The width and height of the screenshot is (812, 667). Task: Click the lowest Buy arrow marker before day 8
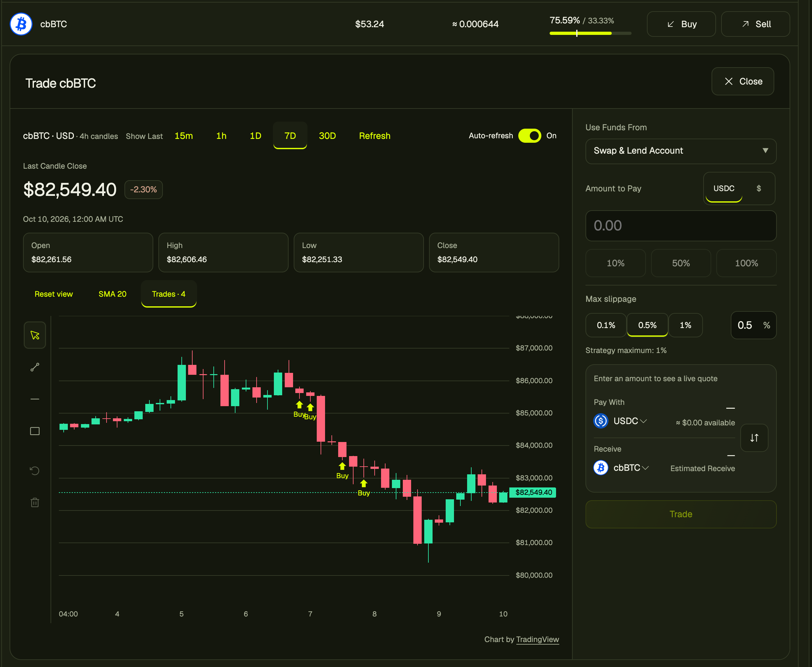coord(364,483)
